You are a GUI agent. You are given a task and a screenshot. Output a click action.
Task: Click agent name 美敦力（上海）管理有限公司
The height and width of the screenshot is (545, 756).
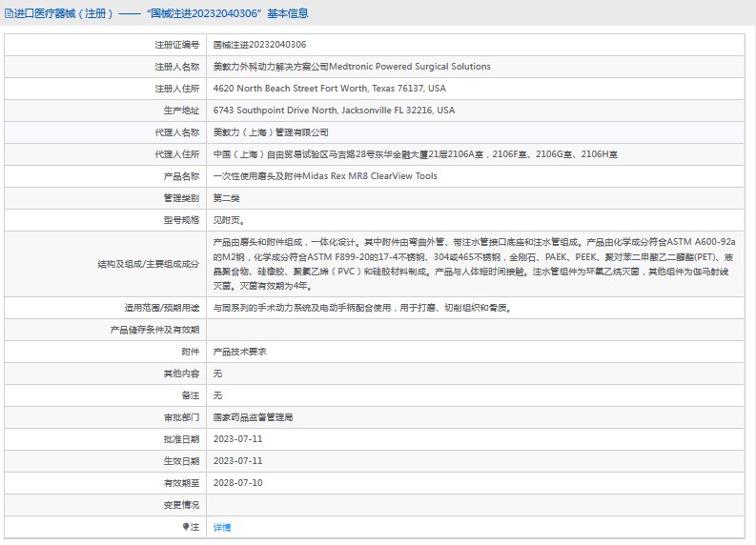click(x=271, y=132)
